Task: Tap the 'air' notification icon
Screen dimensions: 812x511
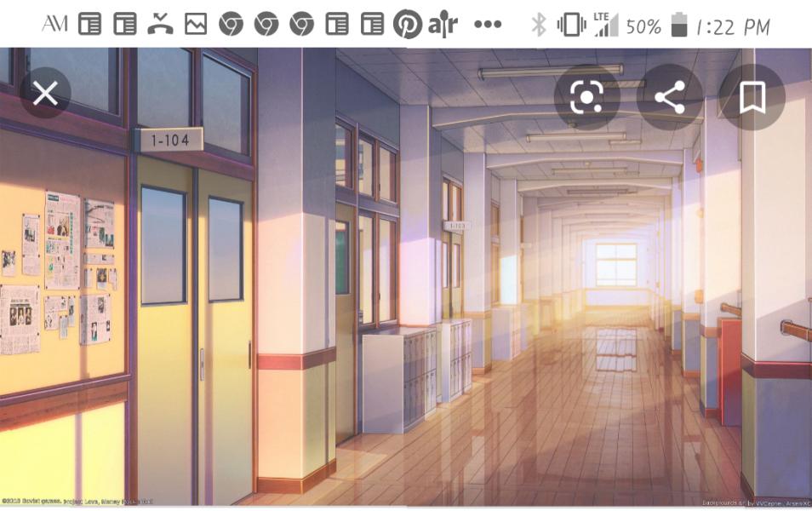Action: click(443, 24)
